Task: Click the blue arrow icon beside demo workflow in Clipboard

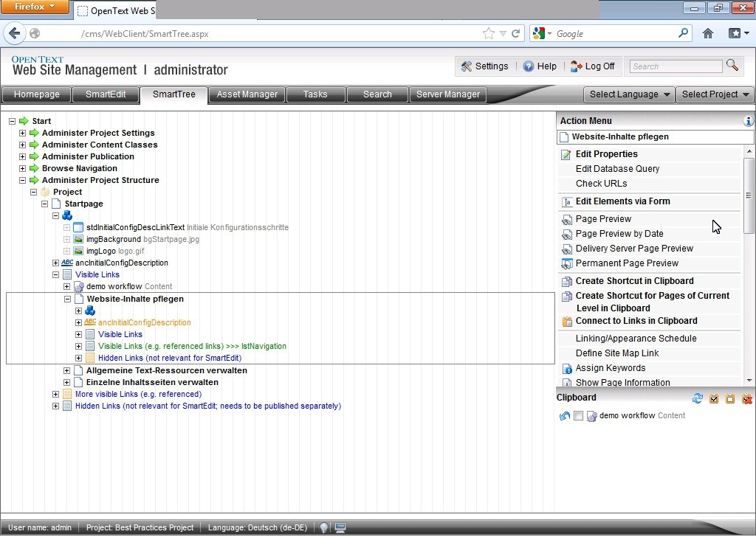Action: click(x=564, y=416)
